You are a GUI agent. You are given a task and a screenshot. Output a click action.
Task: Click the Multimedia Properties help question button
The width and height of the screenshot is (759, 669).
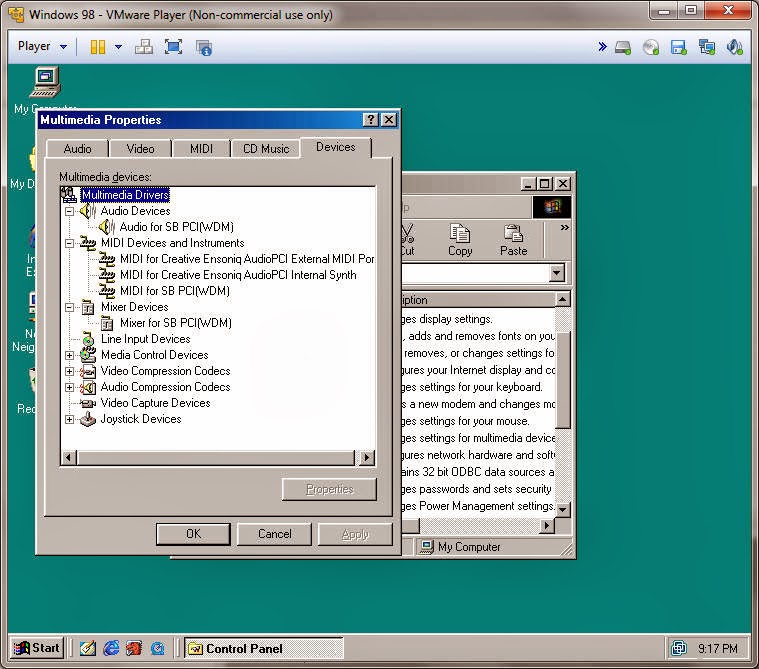tap(370, 120)
